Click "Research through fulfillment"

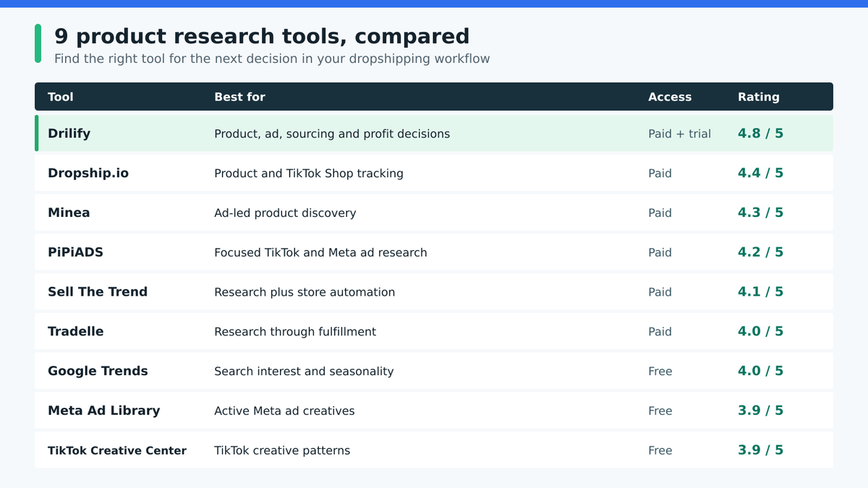tap(295, 331)
